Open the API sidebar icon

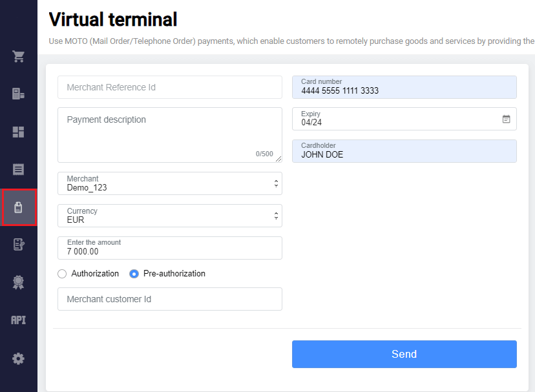point(19,320)
